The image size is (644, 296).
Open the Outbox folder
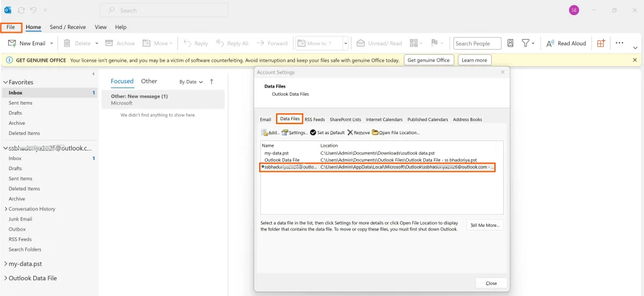tap(17, 229)
